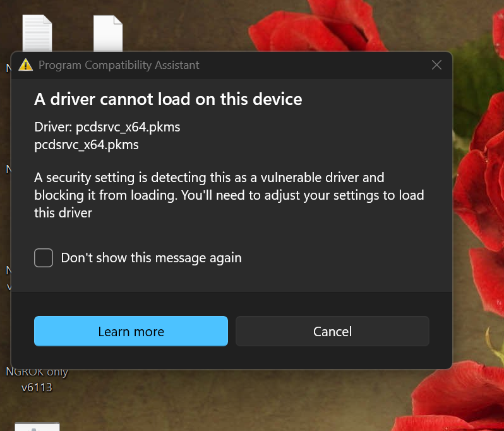Click the Program Compatibility Assistant title text
This screenshot has height=431, width=504.
pyautogui.click(x=119, y=65)
